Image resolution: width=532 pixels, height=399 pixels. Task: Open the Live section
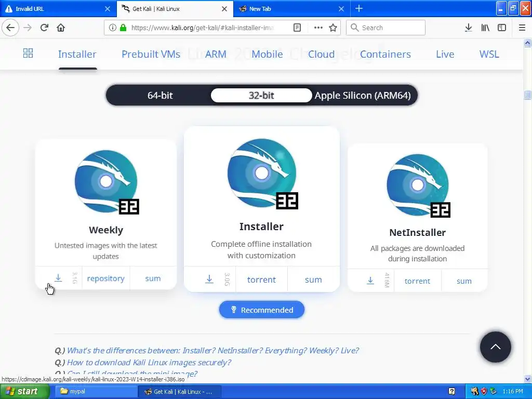click(x=445, y=54)
